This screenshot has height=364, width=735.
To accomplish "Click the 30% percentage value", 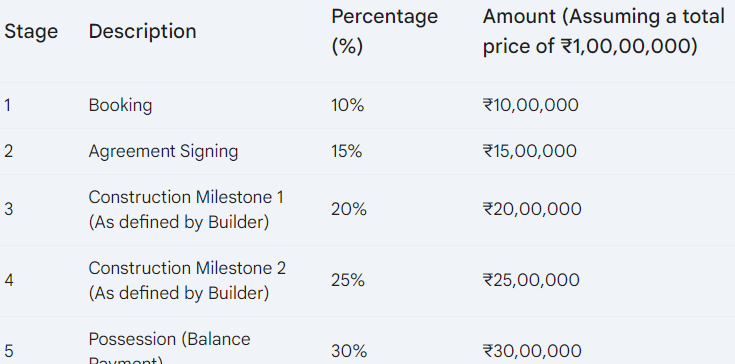I will 349,350.
